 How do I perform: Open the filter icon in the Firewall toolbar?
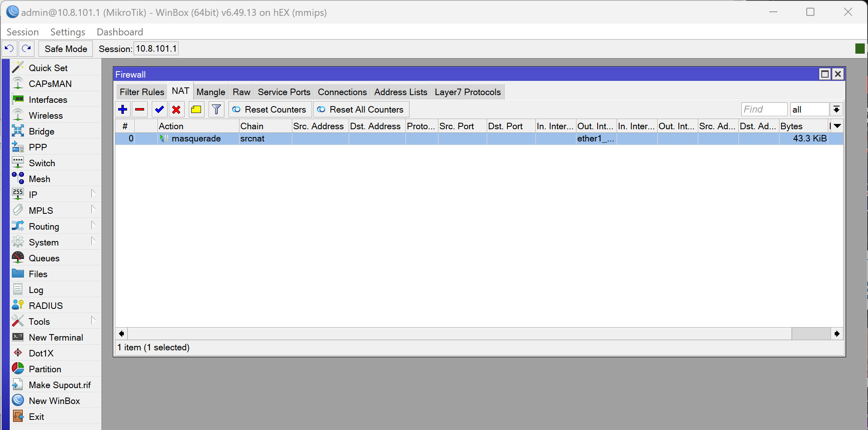click(216, 109)
